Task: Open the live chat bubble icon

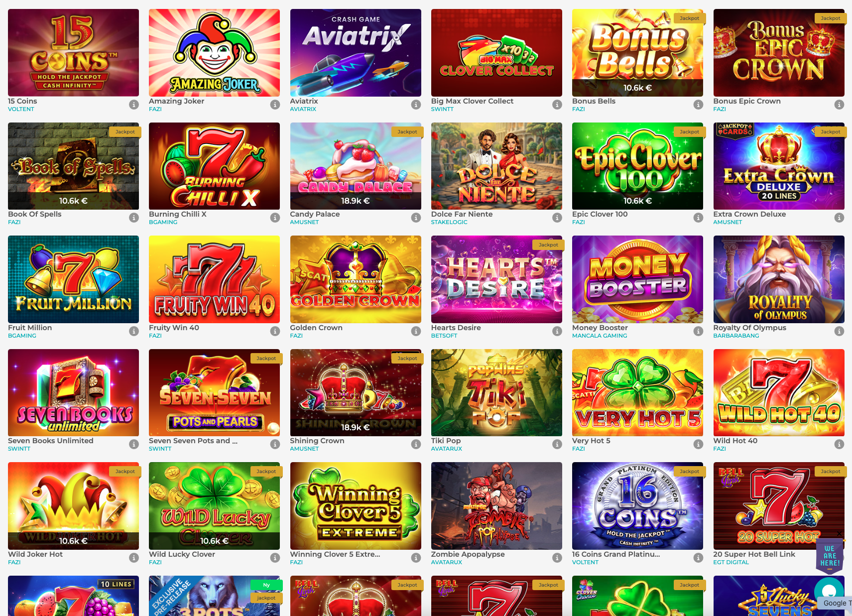Action: [829, 592]
